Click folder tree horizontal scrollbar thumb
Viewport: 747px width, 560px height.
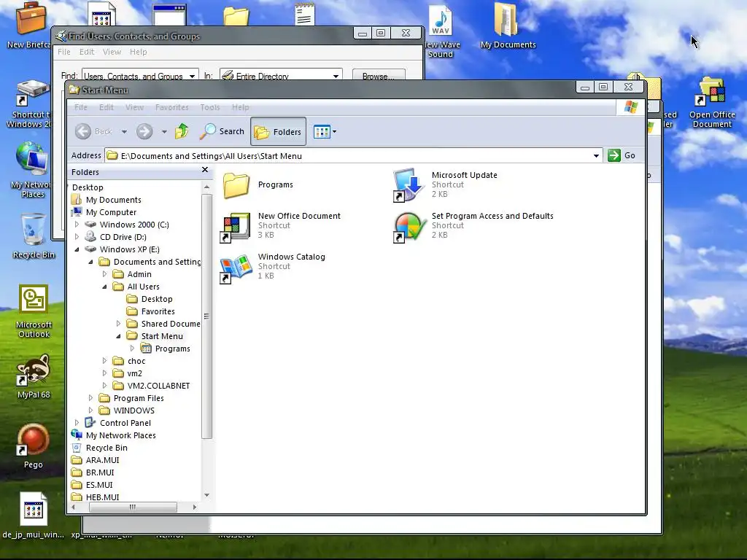click(x=133, y=507)
